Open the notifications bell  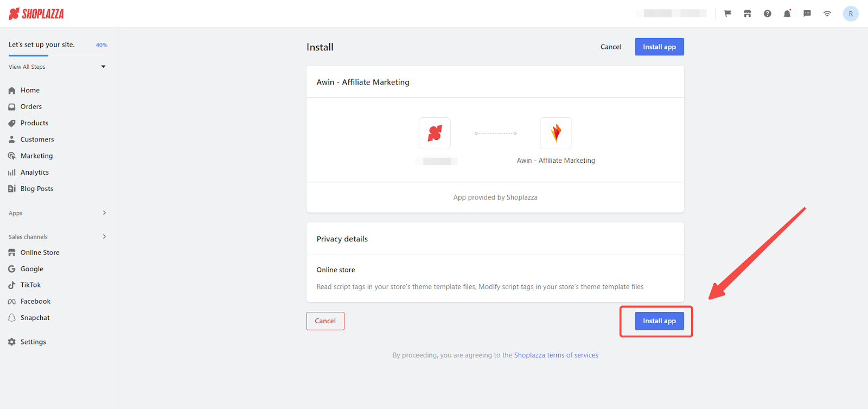[x=787, y=14]
